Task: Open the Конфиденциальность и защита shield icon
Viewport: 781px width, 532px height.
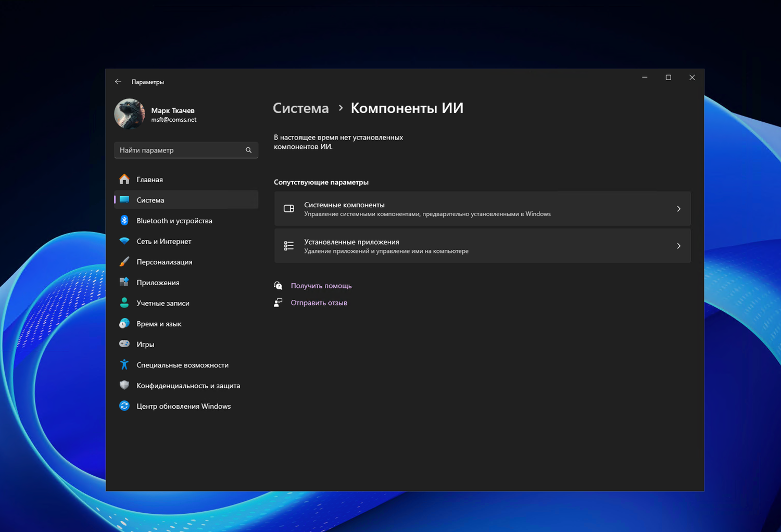Action: (x=124, y=385)
